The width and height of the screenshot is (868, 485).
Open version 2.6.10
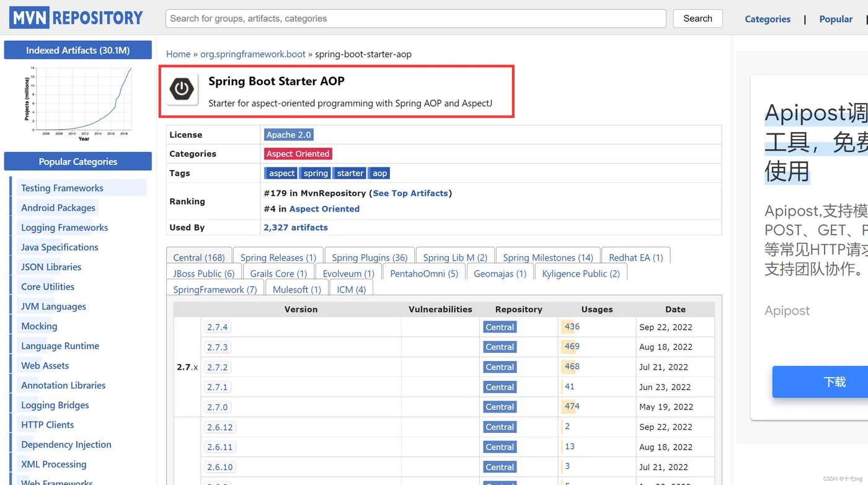220,467
